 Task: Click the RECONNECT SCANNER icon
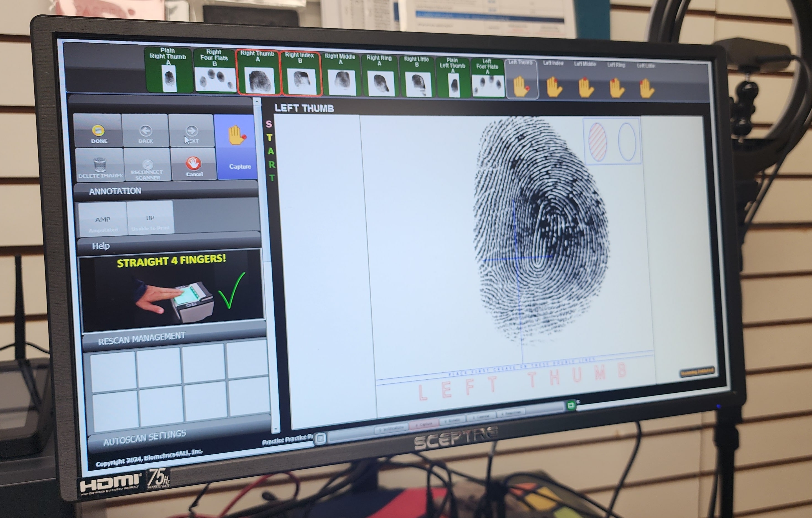pyautogui.click(x=147, y=165)
